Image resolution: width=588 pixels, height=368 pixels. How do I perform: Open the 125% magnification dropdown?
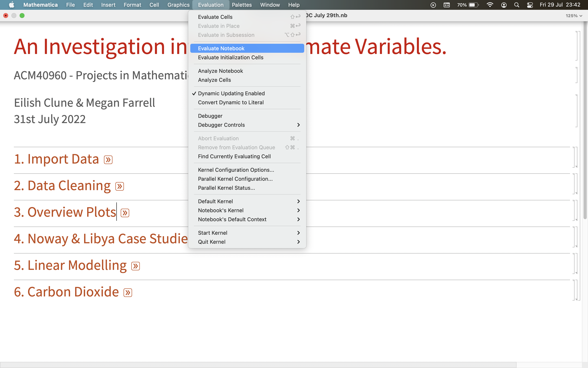574,16
